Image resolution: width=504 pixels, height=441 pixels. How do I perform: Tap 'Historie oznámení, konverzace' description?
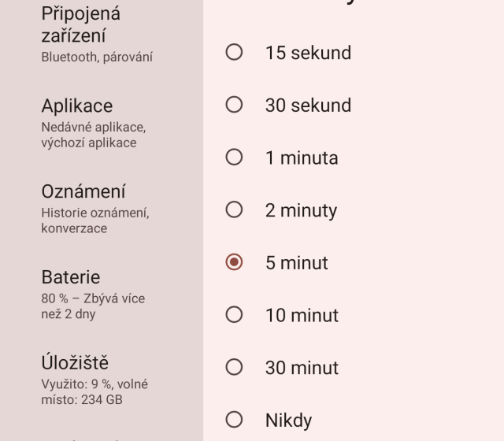click(95, 220)
